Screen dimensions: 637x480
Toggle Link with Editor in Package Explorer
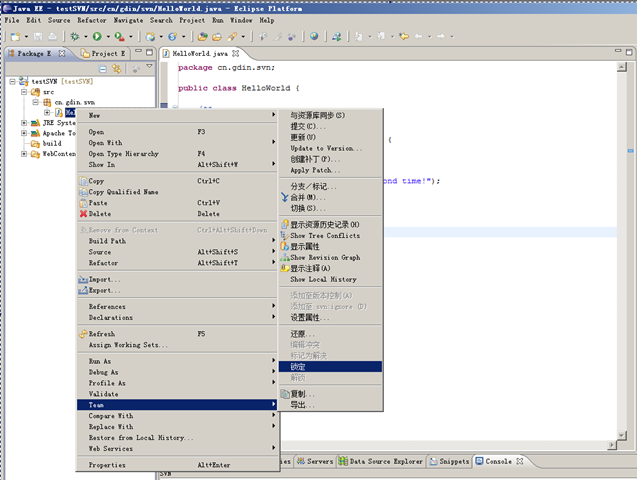tap(117, 69)
